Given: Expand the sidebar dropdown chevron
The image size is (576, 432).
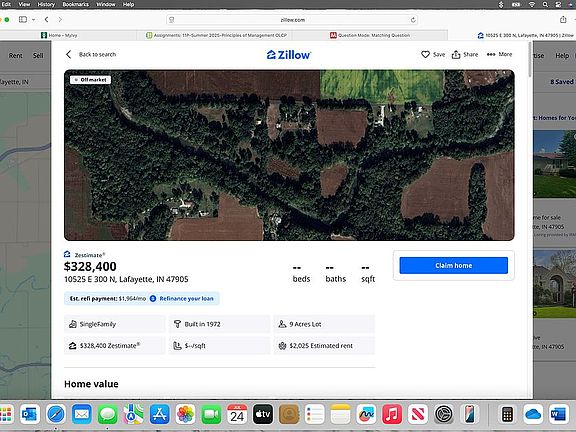Looking at the screenshot, I should click(x=33, y=19).
